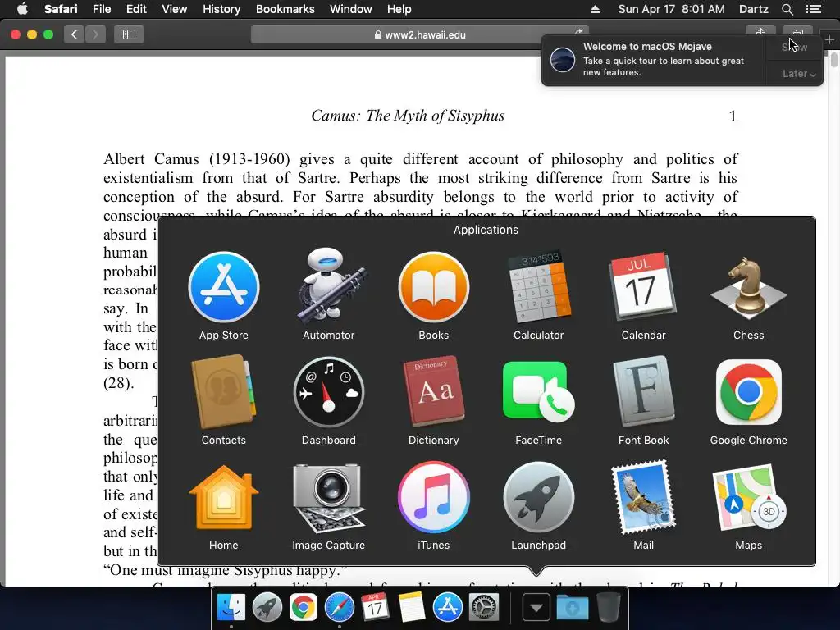
Task: Launch Calendar from the Applications grid
Action: coord(643,287)
